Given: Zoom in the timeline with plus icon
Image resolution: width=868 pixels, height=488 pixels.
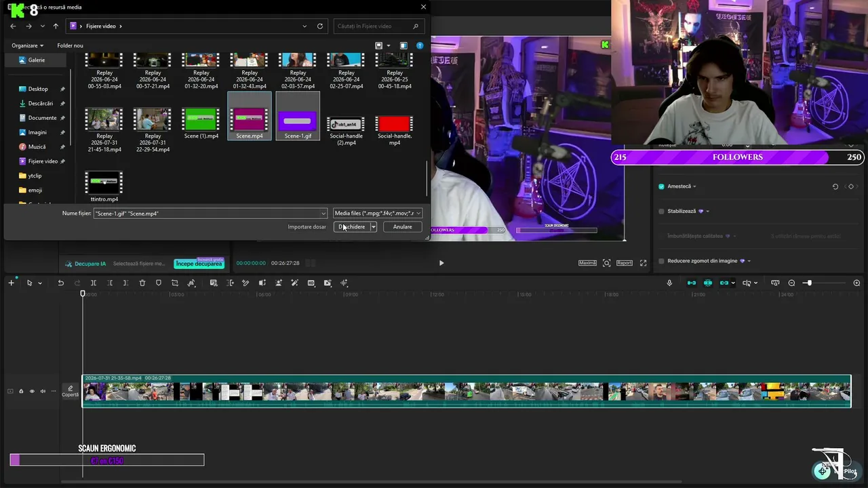Looking at the screenshot, I should coord(856,283).
